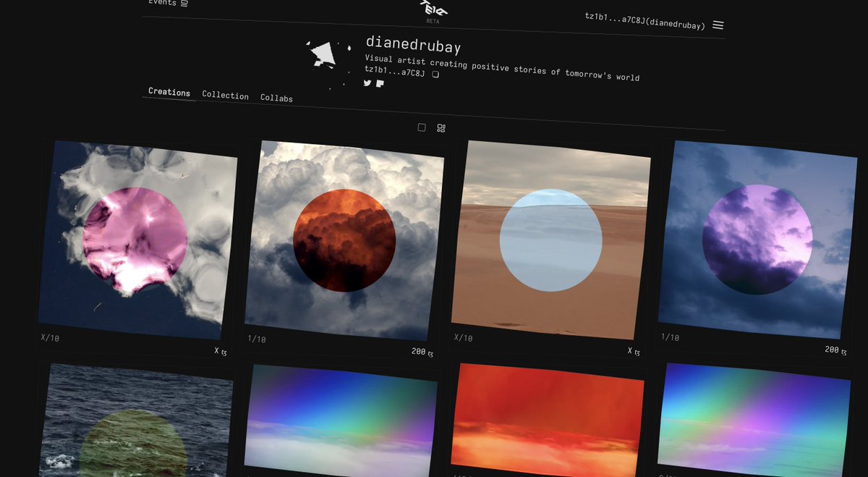
Task: Click 1/10 edition under purple circle artwork
Action: (670, 337)
